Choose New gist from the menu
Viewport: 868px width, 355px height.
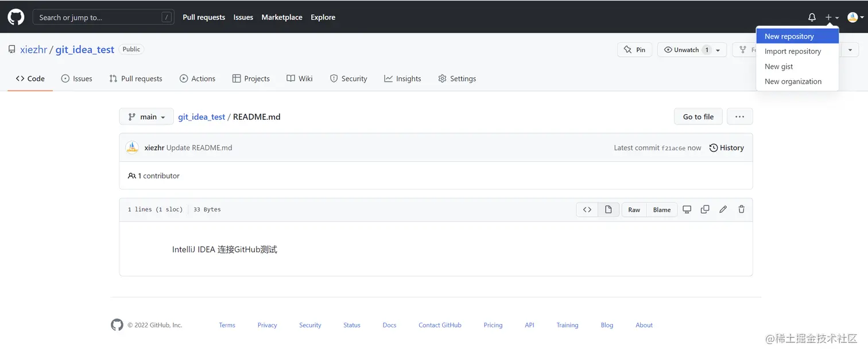coord(797,67)
